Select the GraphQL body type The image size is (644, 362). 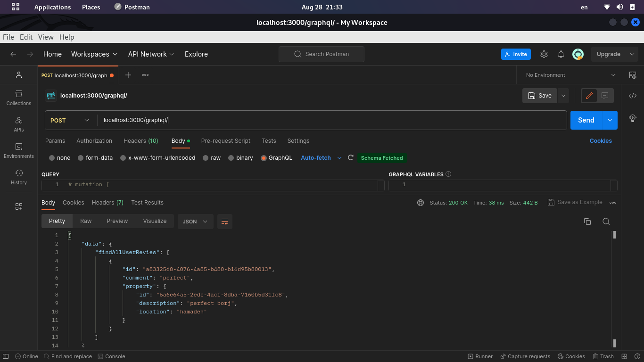click(277, 158)
